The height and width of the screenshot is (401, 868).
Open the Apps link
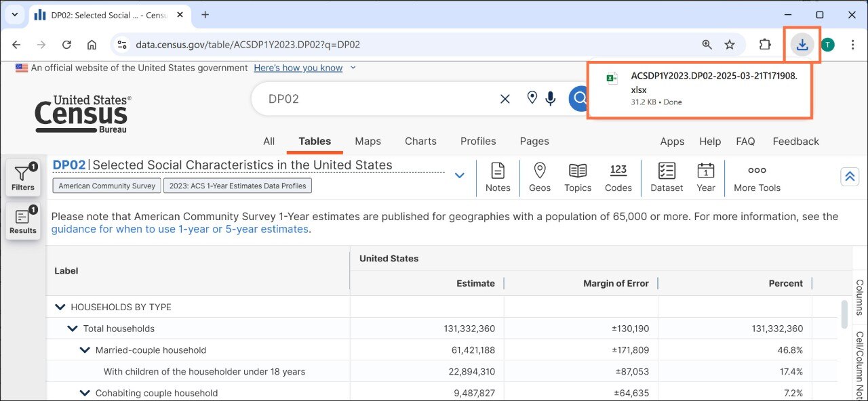pyautogui.click(x=672, y=142)
